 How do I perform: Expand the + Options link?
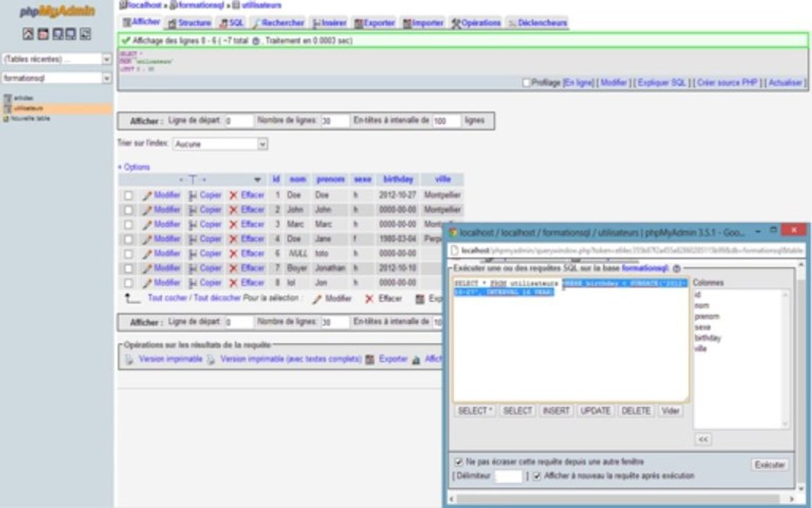click(x=134, y=167)
